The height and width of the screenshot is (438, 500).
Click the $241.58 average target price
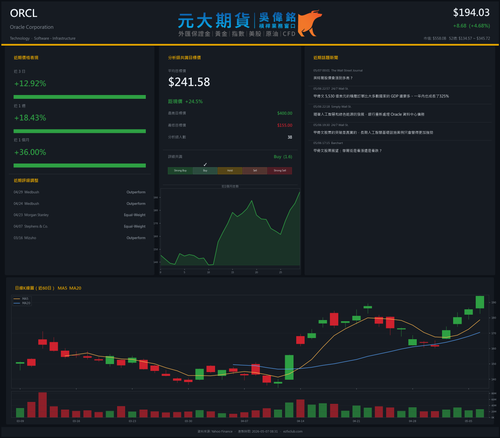tap(189, 82)
